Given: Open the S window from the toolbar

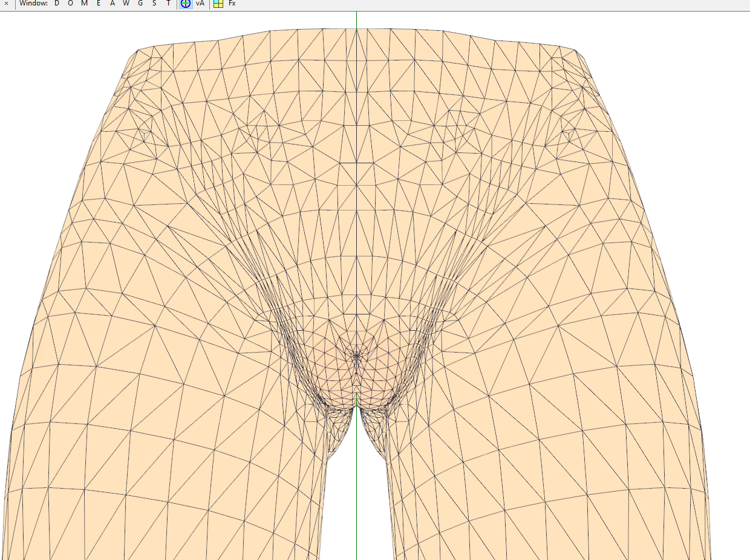Looking at the screenshot, I should tap(154, 4).
